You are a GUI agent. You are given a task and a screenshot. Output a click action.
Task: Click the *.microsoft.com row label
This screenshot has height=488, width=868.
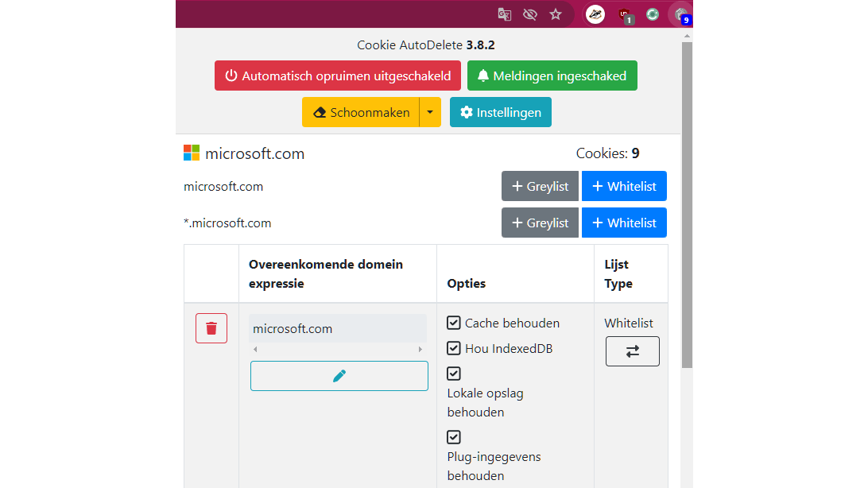pos(227,223)
